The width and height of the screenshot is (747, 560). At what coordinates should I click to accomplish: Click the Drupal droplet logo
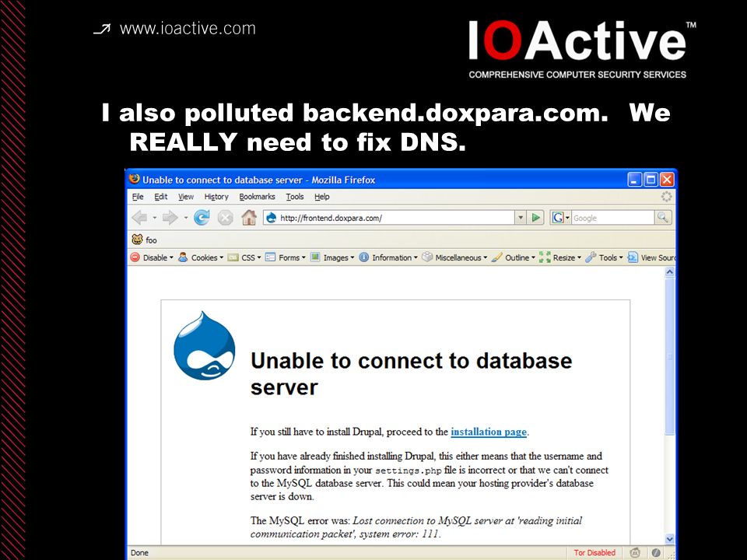click(x=205, y=345)
